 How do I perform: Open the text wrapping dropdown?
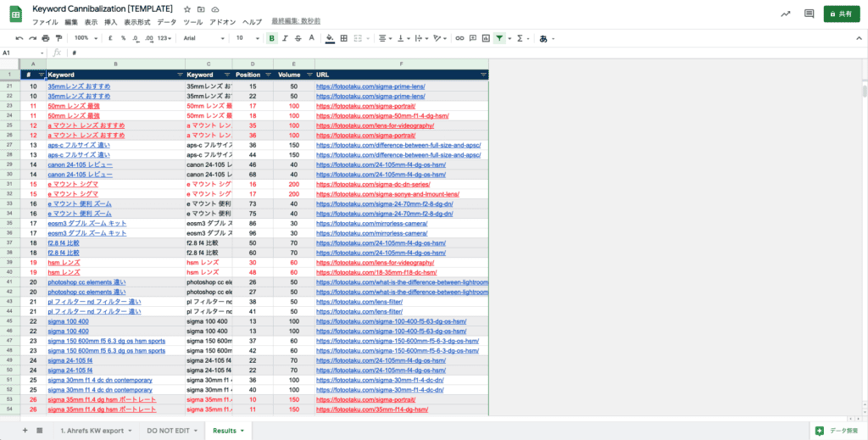[422, 38]
